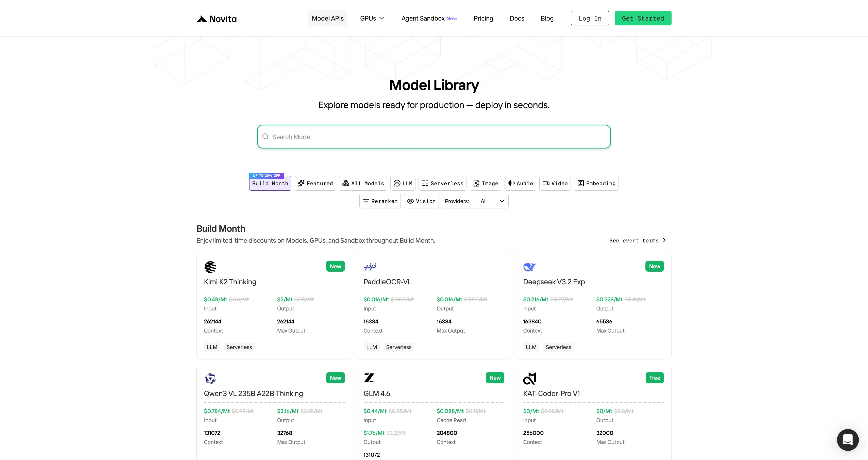
Task: Open the chat support widget
Action: tap(848, 440)
